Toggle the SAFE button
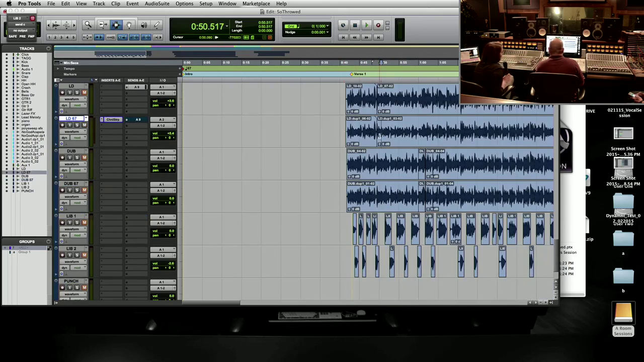644x362 pixels. tap(13, 37)
